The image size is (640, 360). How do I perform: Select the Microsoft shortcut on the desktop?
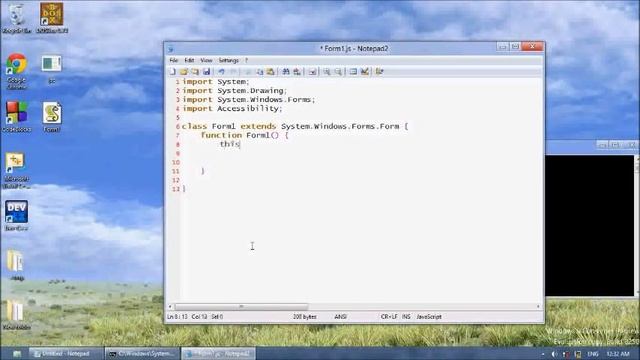16,171
